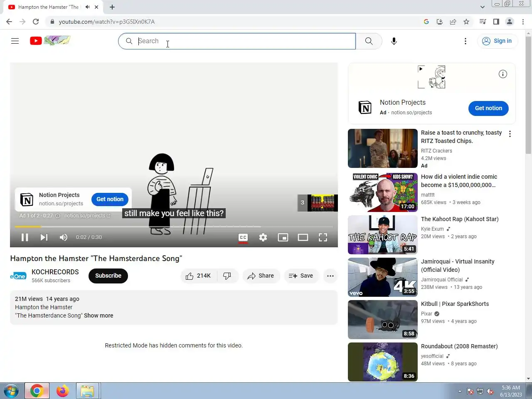Open Kyle Exum channel link

pyautogui.click(x=432, y=229)
